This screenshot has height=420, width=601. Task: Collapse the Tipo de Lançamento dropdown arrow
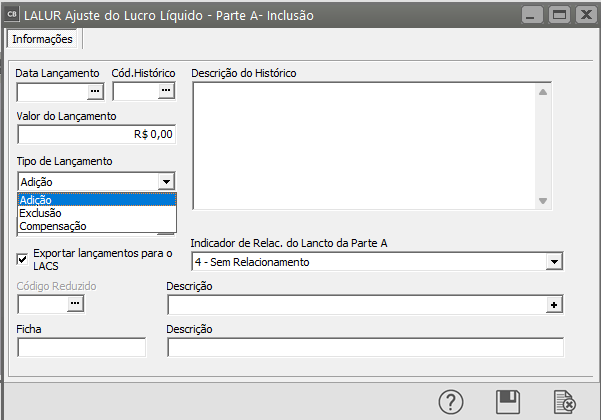point(166,182)
